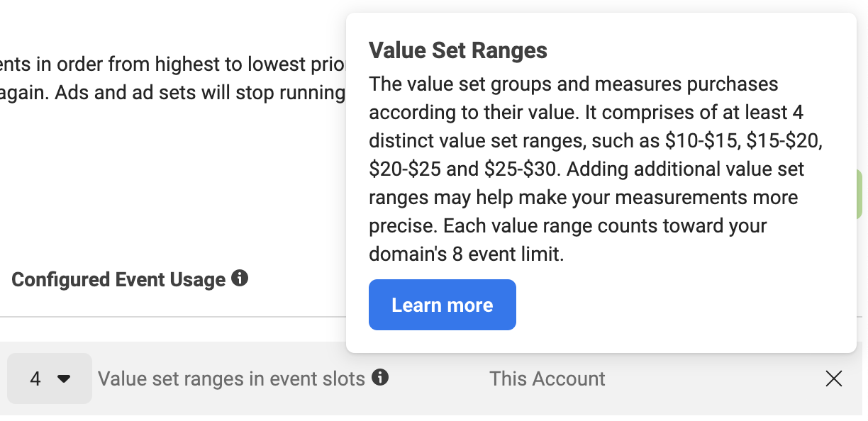Viewport: 868px width, 421px height.
Task: Remove the value set row with X
Action: click(834, 379)
